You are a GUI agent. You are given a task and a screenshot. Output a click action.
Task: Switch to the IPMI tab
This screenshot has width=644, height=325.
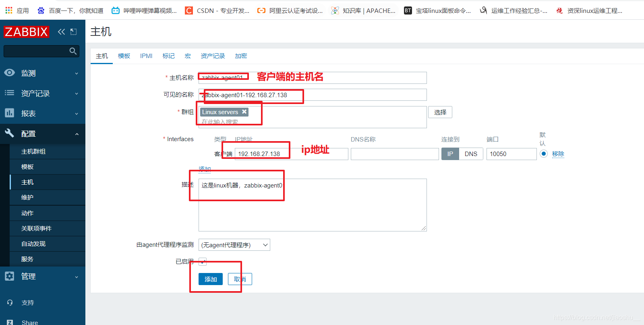146,56
